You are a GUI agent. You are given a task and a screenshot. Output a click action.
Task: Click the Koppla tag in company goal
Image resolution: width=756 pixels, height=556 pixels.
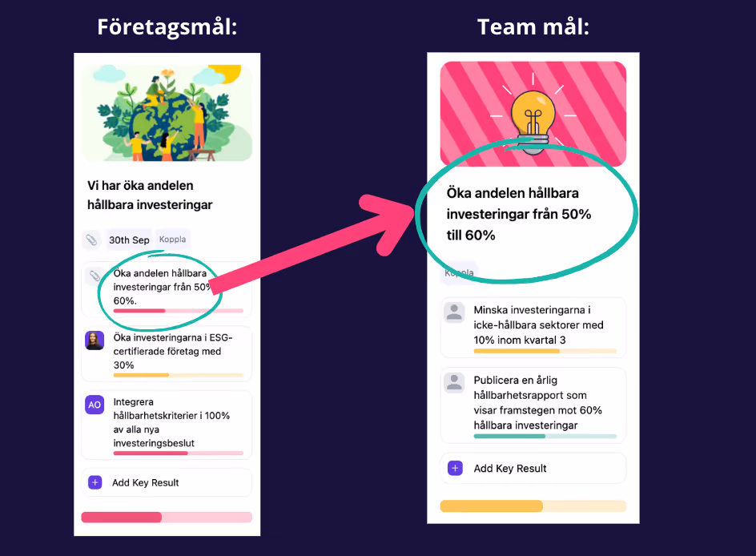point(172,240)
